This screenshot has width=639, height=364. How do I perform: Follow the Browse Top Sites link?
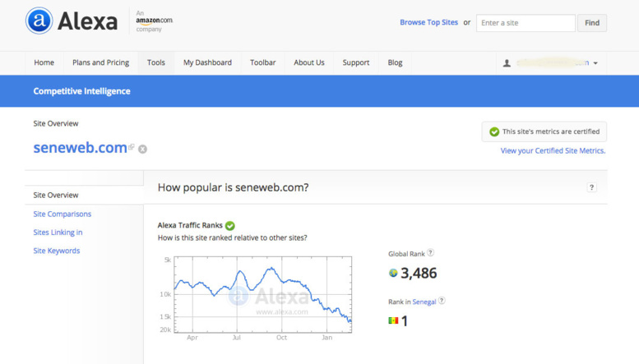pyautogui.click(x=428, y=22)
